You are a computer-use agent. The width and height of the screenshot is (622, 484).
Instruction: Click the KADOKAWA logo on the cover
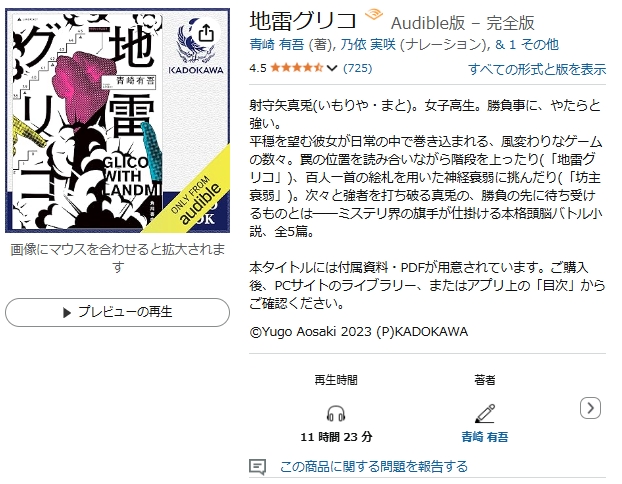click(x=196, y=47)
